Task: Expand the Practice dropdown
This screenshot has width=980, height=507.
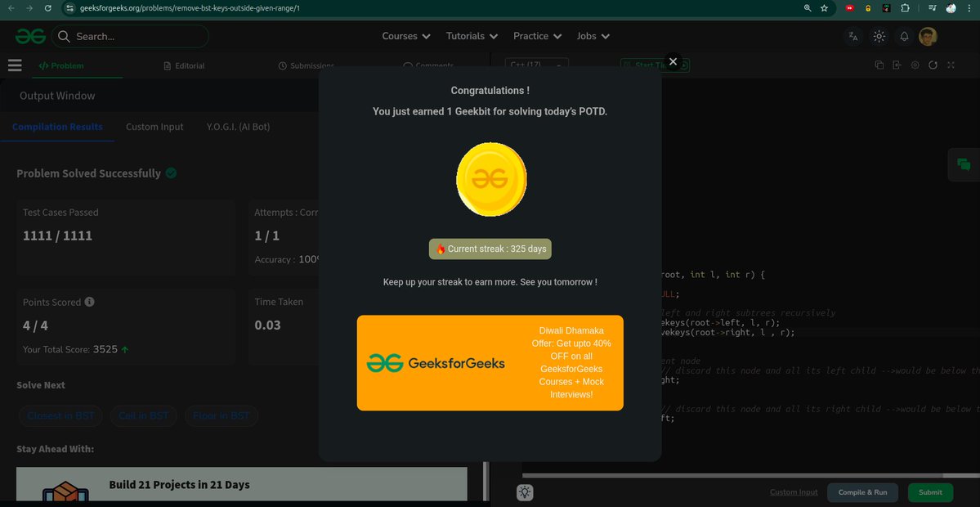Action: (538, 36)
